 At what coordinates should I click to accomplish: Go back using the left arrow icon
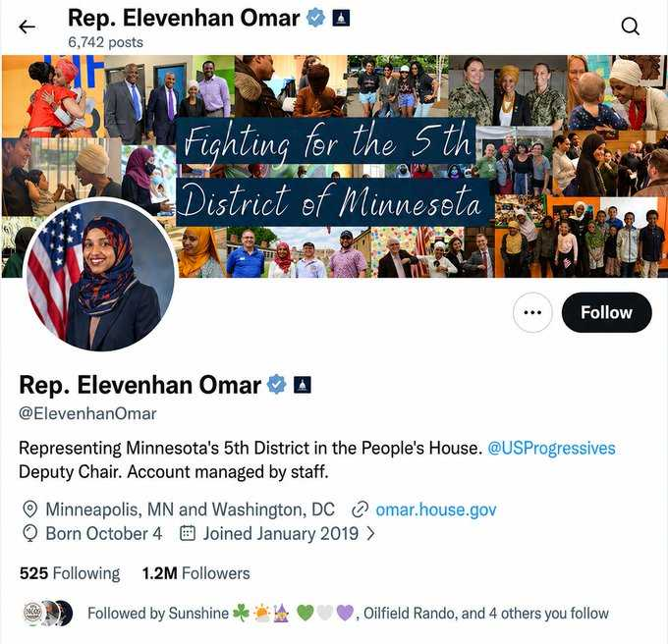(27, 27)
